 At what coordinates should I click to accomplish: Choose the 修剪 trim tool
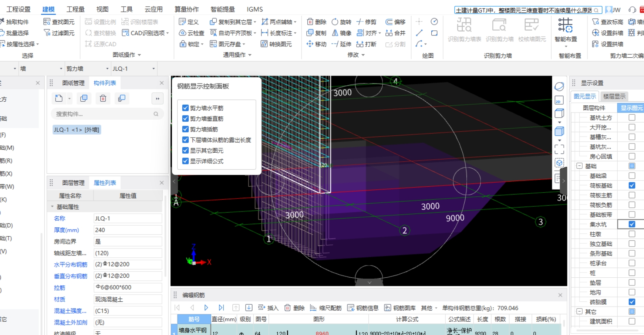366,22
